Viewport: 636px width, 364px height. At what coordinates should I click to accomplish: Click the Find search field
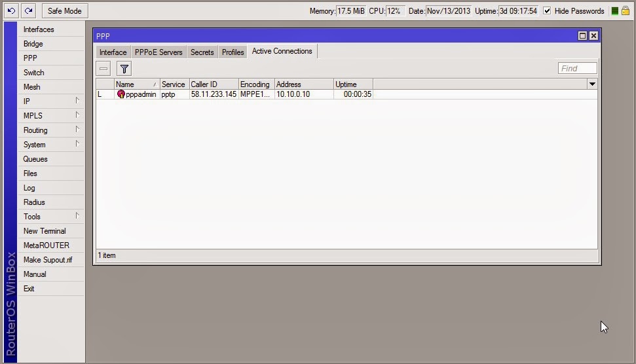[577, 69]
